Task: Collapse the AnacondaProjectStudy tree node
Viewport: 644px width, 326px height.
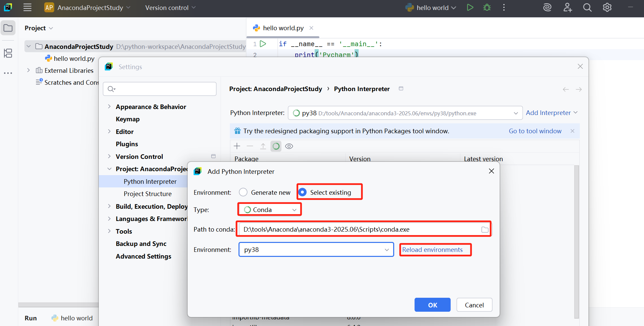Action: coord(29,46)
